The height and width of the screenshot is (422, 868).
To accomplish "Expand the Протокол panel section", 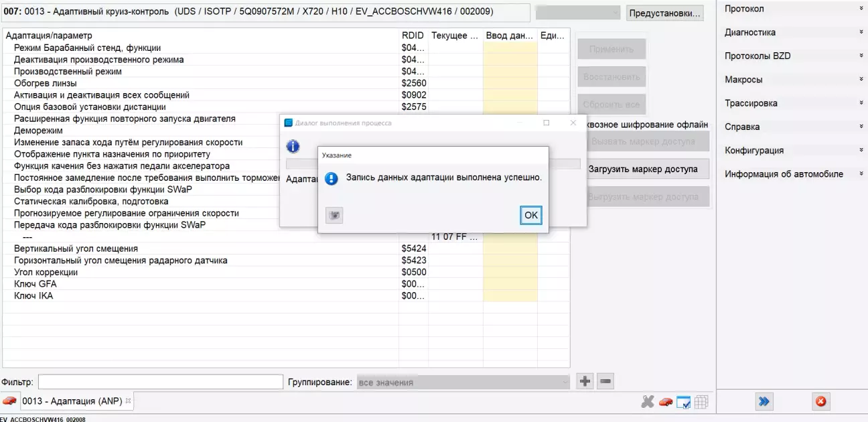I will (x=792, y=9).
